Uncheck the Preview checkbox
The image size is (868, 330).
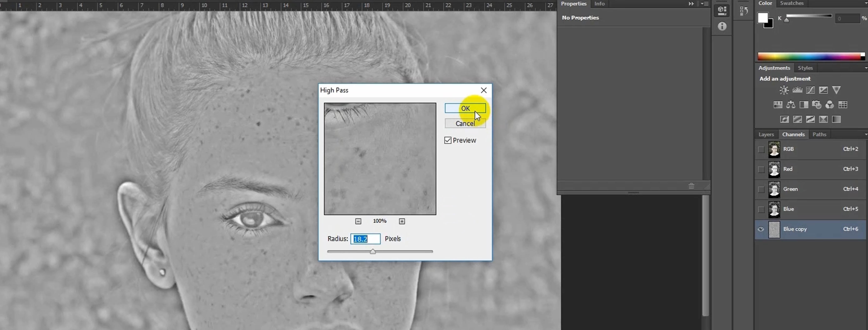click(447, 140)
